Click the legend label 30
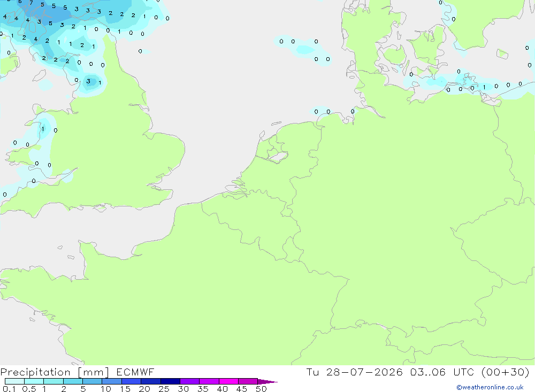 [x=184, y=389]
